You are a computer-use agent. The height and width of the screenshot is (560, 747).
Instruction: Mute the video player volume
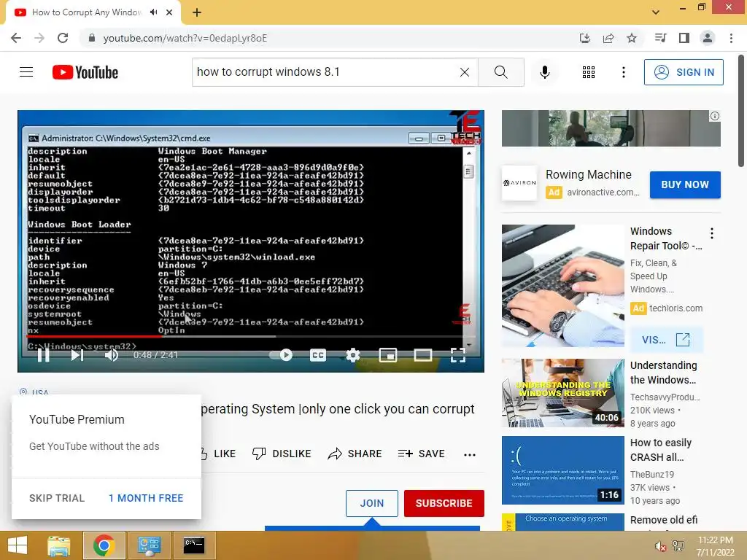[x=112, y=355]
